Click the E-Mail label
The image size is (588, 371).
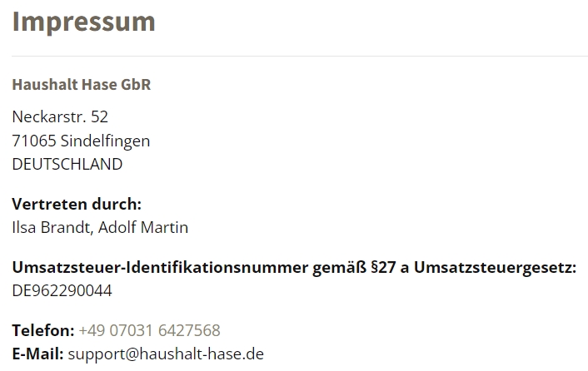[x=37, y=354]
